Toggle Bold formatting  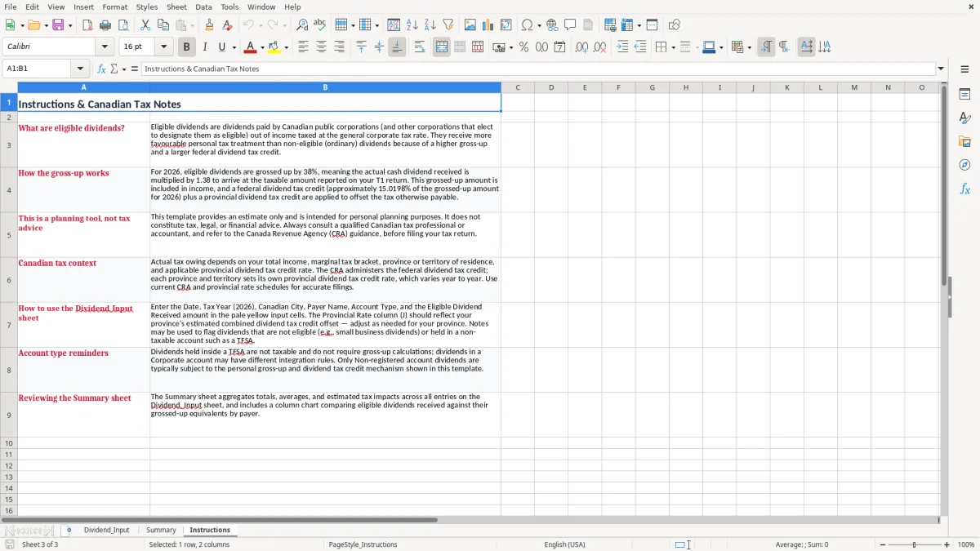point(186,47)
